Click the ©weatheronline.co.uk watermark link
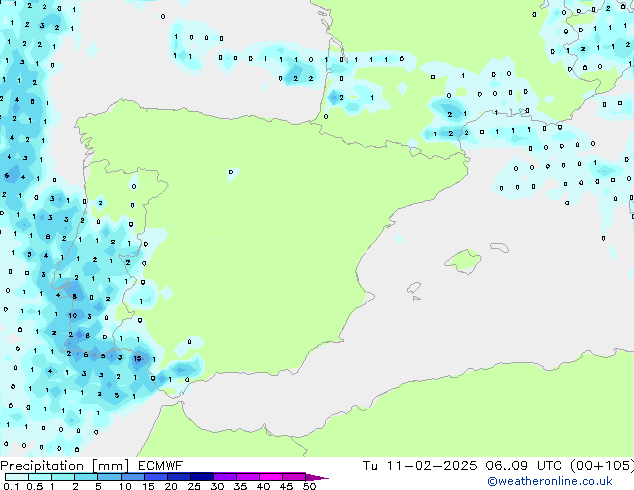634x490 pixels. (564, 481)
